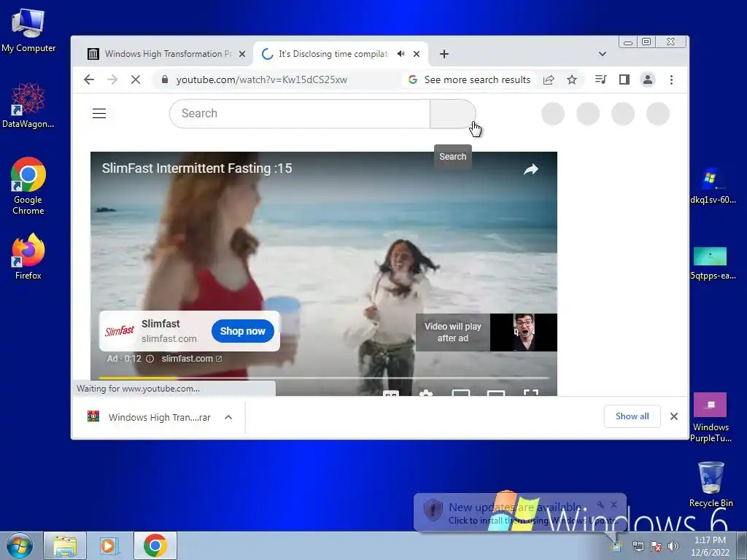Click the browser forward arrow
The image size is (747, 560).
tap(112, 79)
